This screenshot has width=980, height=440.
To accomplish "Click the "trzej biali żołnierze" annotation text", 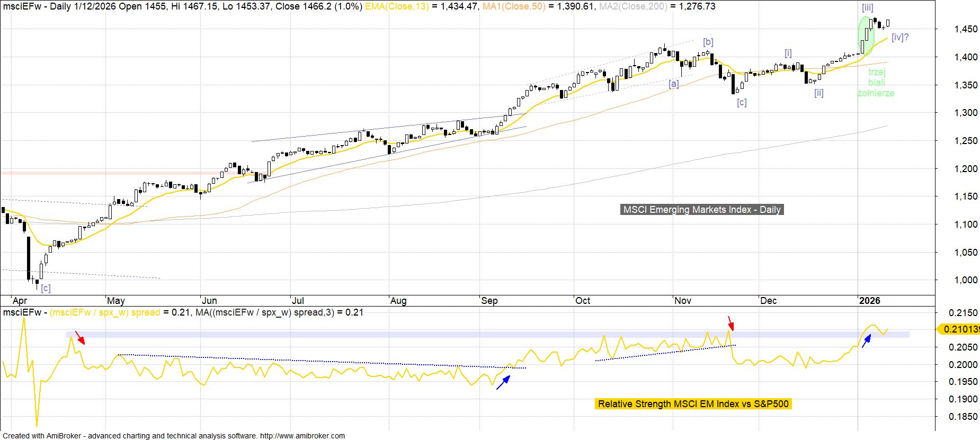I will [x=876, y=83].
